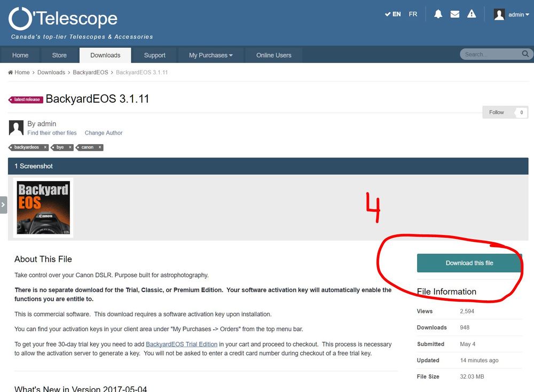The height and width of the screenshot is (392, 534).
Task: Click the bye tag
Action: tap(60, 147)
